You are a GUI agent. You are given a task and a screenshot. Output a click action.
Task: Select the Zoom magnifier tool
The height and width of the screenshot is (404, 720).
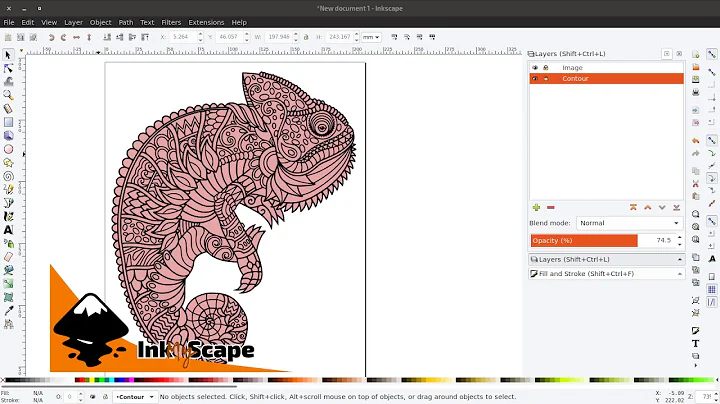pos(8,95)
